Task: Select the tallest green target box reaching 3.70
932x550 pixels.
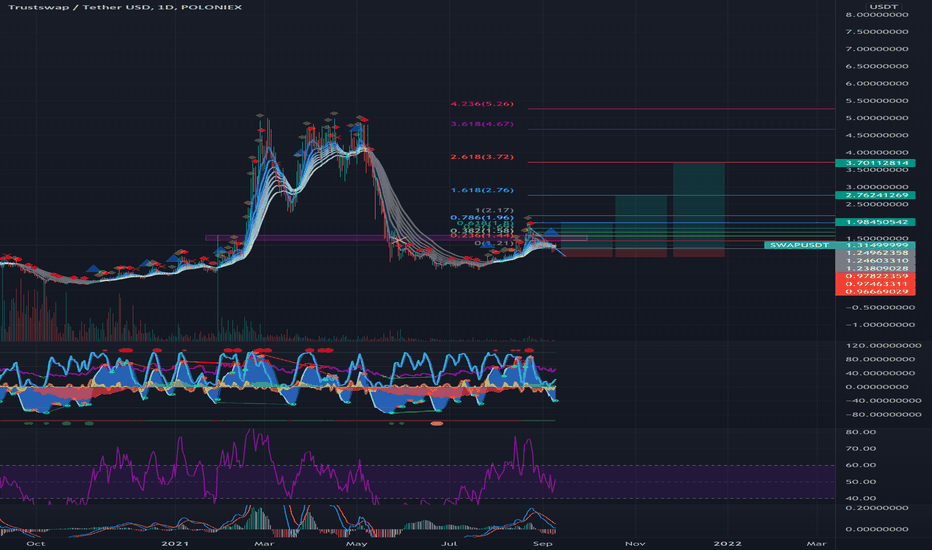Action: (x=698, y=205)
